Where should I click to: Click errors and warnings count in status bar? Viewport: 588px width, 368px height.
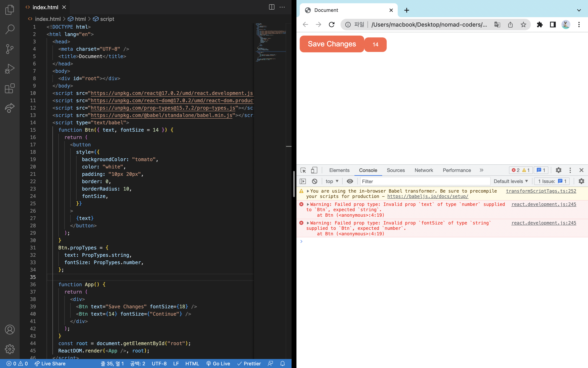pos(17,364)
